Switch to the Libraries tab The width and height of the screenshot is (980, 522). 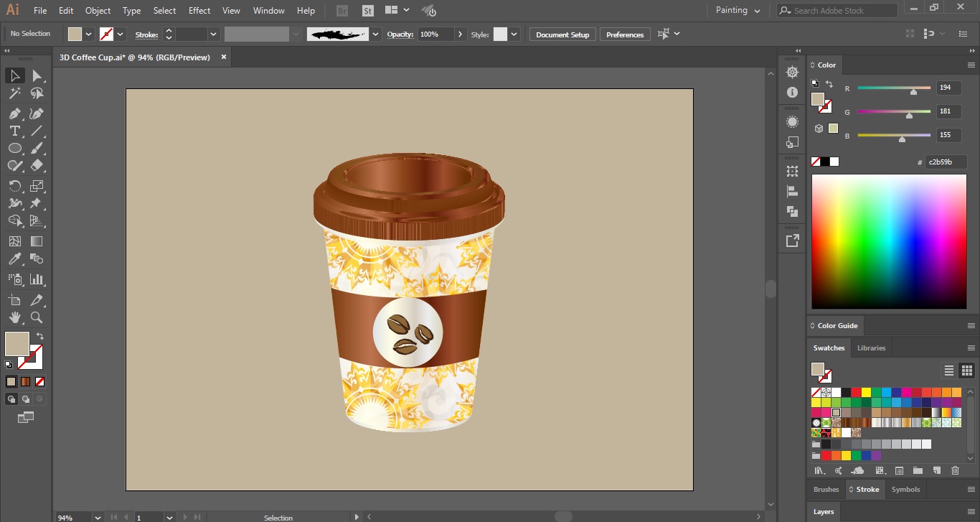click(x=871, y=348)
